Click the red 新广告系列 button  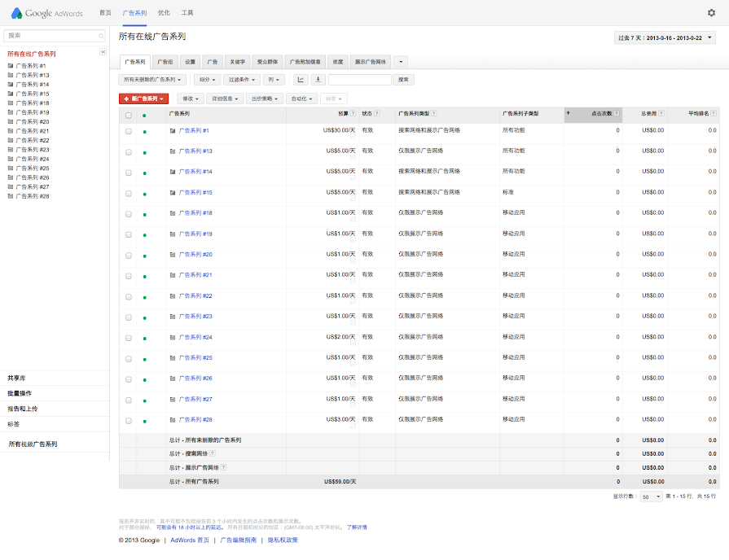(x=143, y=98)
